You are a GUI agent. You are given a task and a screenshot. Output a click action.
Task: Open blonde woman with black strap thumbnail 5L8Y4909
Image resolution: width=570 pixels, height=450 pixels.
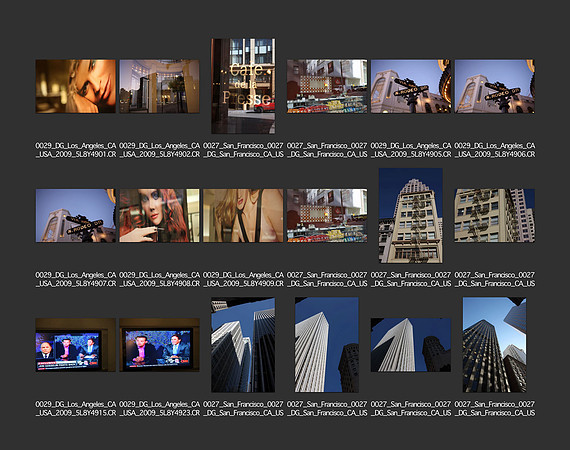[243, 215]
